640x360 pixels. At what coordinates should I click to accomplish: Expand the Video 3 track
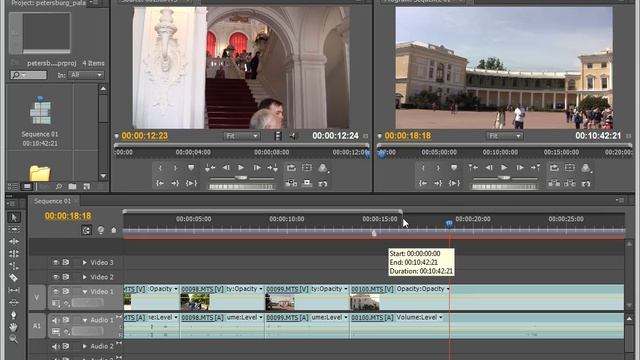(x=84, y=262)
